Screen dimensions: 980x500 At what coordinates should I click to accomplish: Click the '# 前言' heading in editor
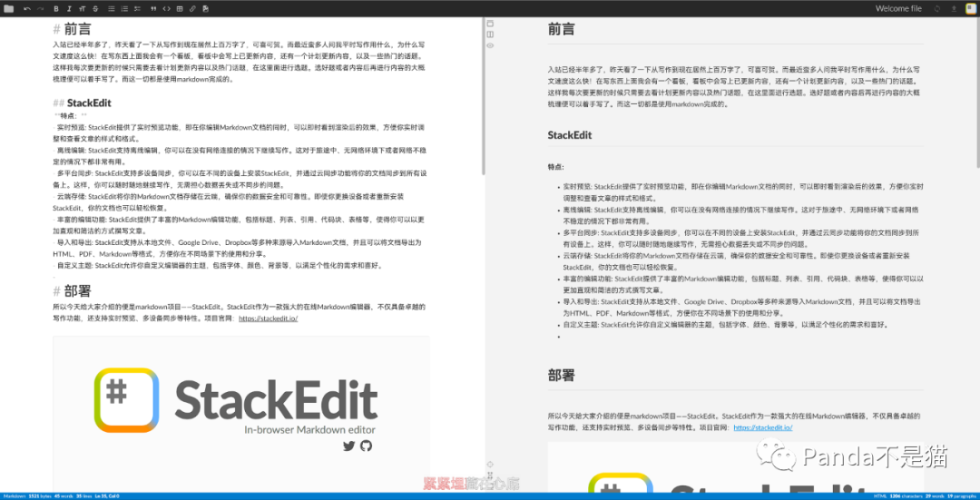[x=73, y=29]
